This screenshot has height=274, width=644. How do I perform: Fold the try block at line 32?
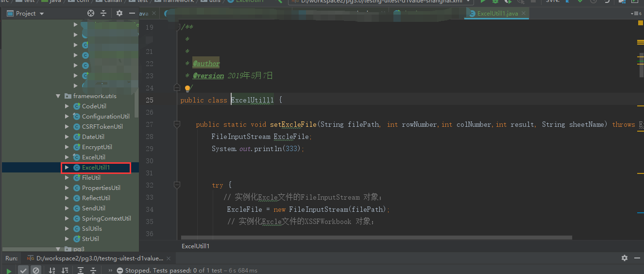(177, 185)
